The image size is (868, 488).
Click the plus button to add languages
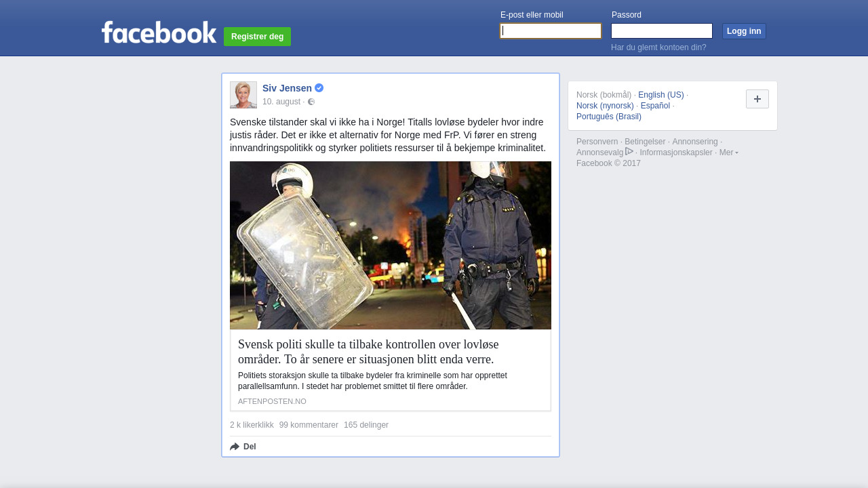tap(757, 99)
